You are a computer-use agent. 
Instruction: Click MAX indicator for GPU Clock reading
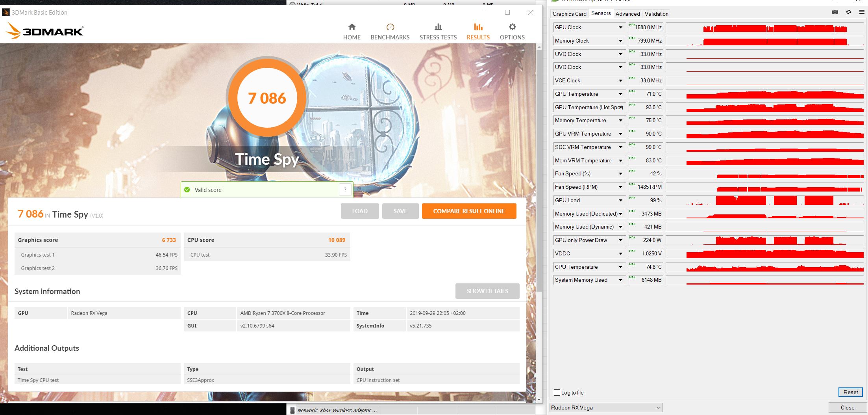632,24
